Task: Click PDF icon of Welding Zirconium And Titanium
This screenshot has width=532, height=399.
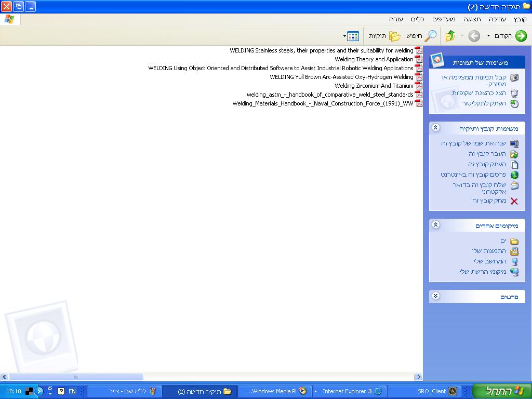Action: tap(418, 86)
